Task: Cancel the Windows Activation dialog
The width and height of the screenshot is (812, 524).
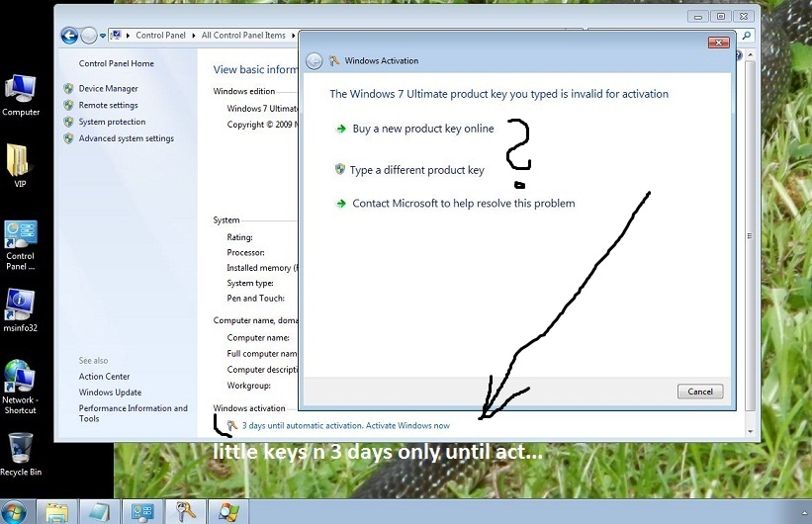Action: coord(700,392)
